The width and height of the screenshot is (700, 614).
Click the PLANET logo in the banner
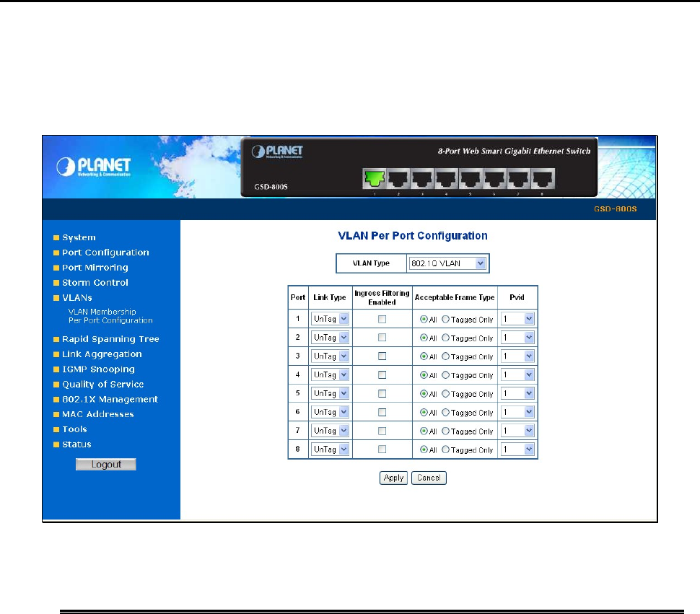tap(94, 167)
